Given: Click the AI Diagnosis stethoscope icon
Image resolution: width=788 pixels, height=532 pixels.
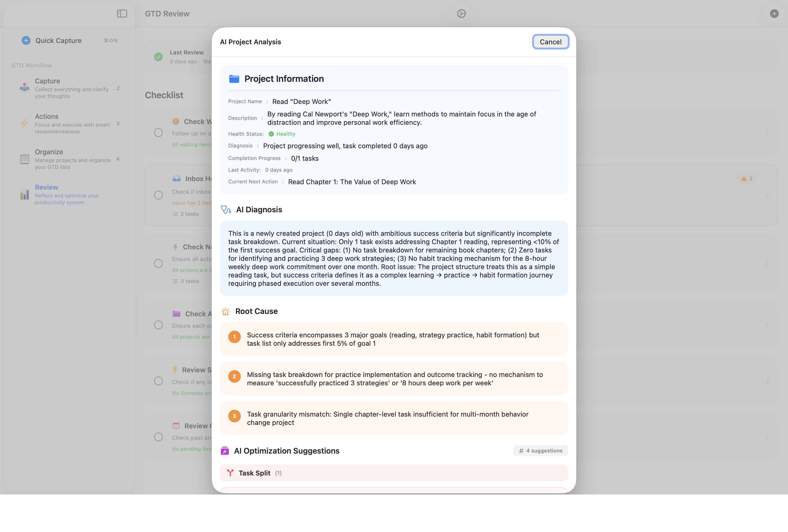Looking at the screenshot, I should coord(225,209).
